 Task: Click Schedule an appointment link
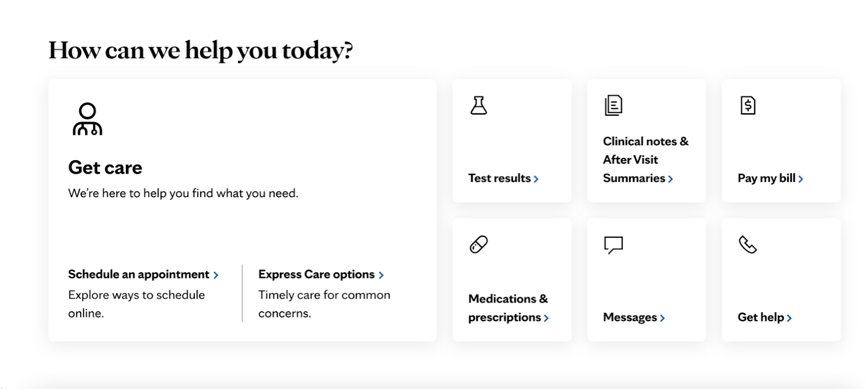coord(139,274)
